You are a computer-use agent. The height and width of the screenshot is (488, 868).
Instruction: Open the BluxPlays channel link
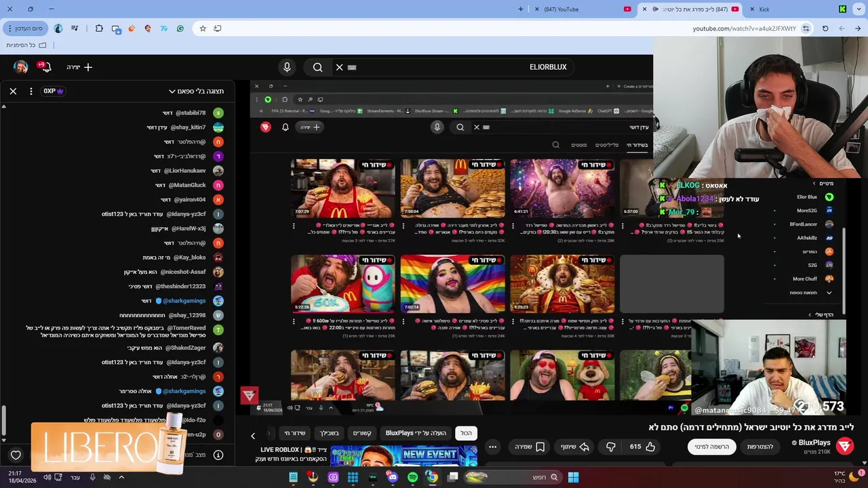click(814, 443)
